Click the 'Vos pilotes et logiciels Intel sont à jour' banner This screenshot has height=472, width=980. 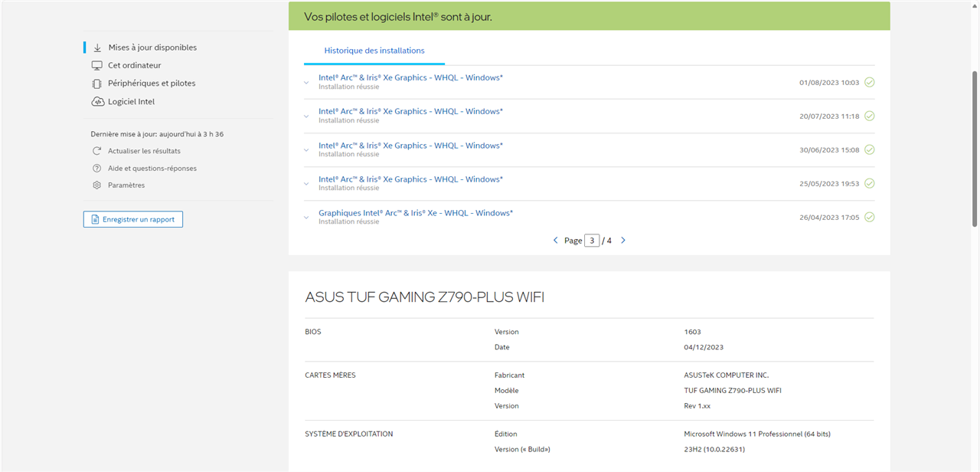tap(590, 16)
